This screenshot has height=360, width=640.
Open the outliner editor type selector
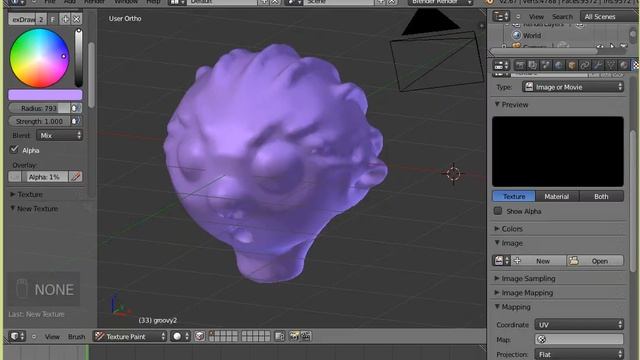click(x=501, y=17)
